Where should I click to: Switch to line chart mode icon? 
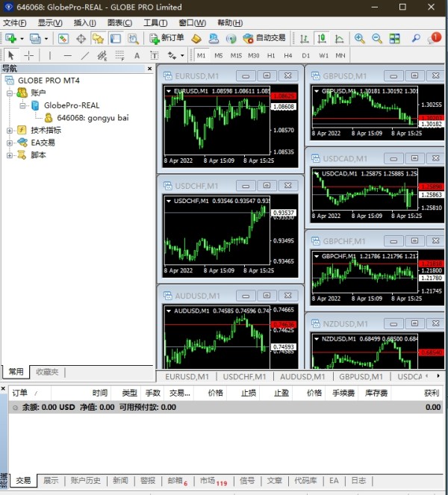(340, 39)
